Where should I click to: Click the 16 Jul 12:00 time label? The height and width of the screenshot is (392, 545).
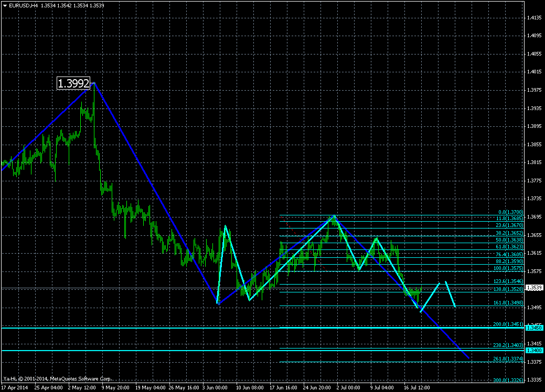(x=416, y=387)
